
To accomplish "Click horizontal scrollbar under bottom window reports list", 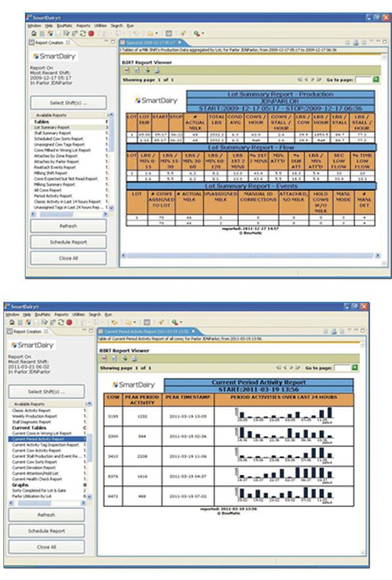I will click(47, 503).
